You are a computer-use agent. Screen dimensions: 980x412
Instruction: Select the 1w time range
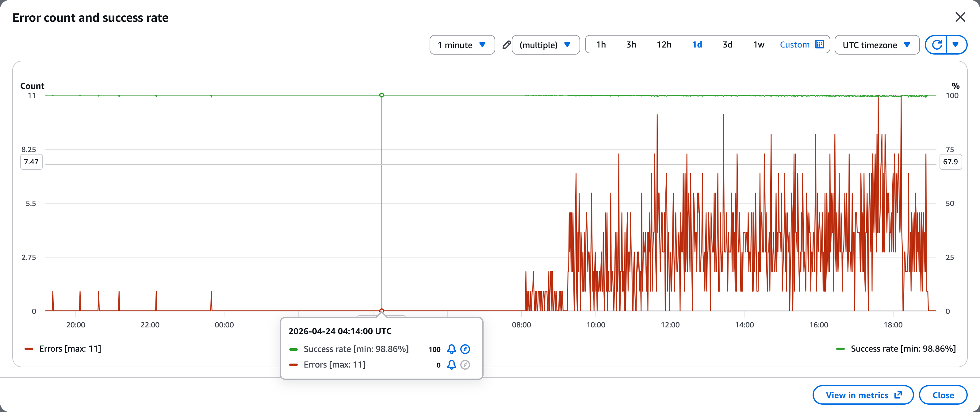pos(759,44)
